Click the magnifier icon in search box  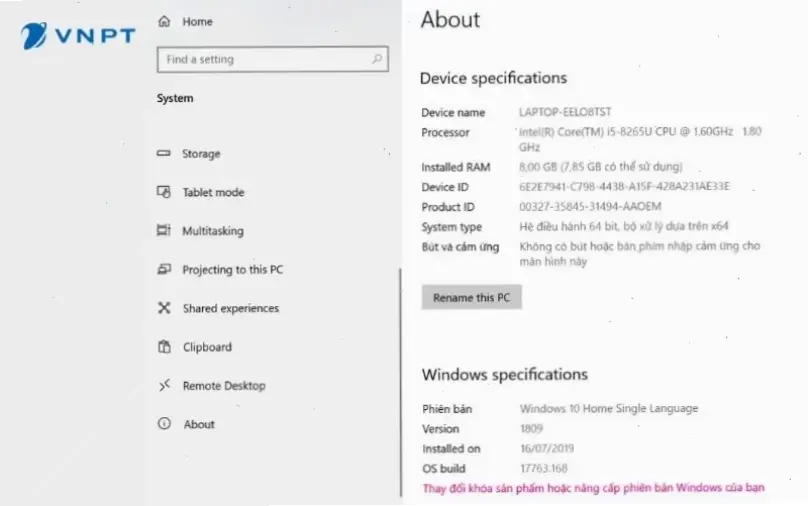[x=378, y=60]
